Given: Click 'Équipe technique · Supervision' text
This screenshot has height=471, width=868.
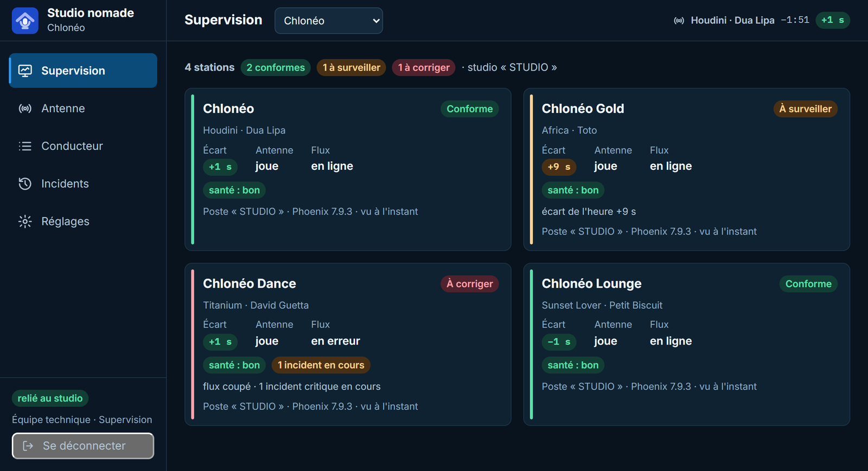Looking at the screenshot, I should coord(82,420).
